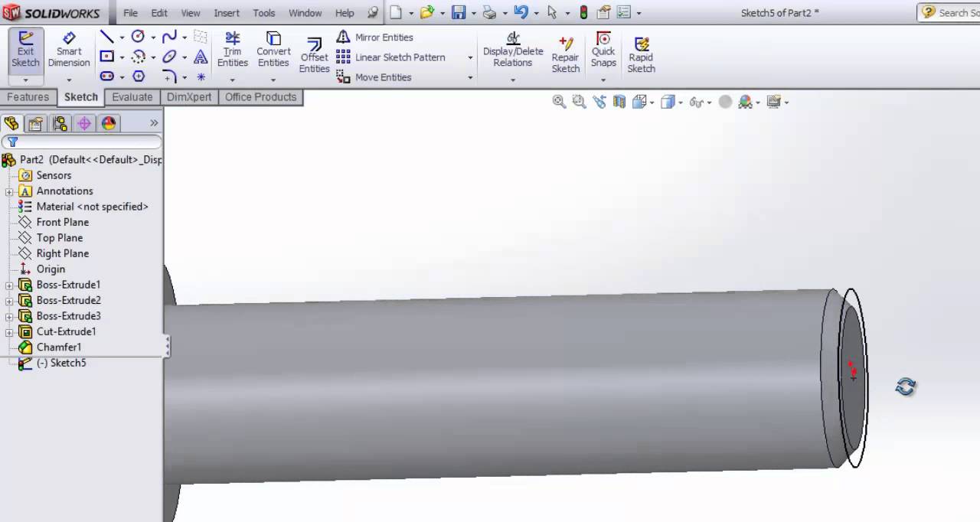Viewport: 980px width, 522px height.
Task: Click the Print icon
Action: click(x=489, y=12)
